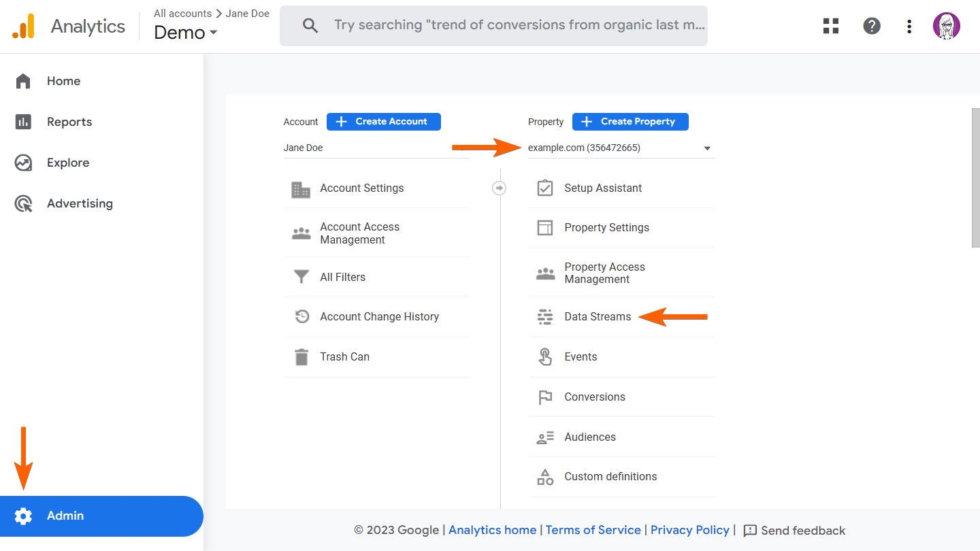Go to Reports in the sidebar
This screenshot has height=551, width=980.
[x=69, y=122]
